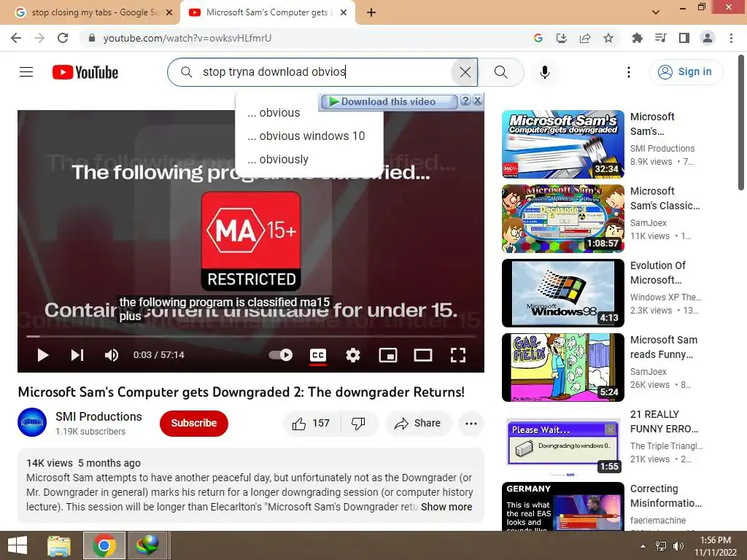Enable miniplayer mode
The width and height of the screenshot is (747, 560).
388,355
